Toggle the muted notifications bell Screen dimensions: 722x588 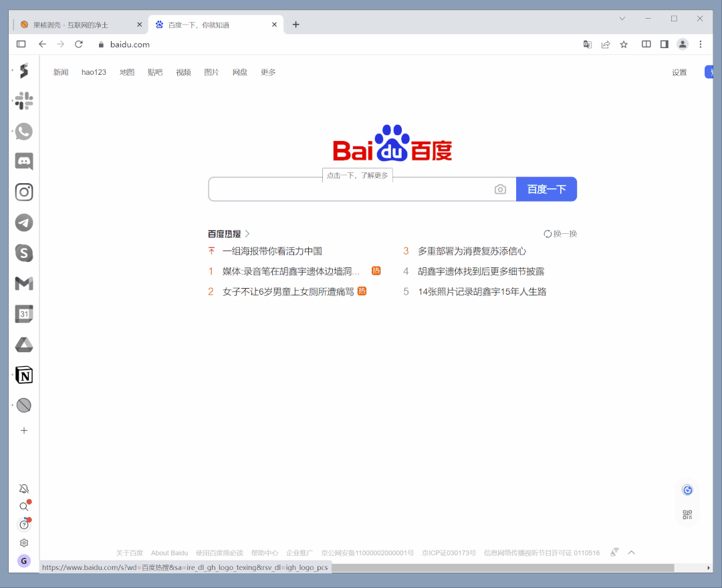pos(24,489)
